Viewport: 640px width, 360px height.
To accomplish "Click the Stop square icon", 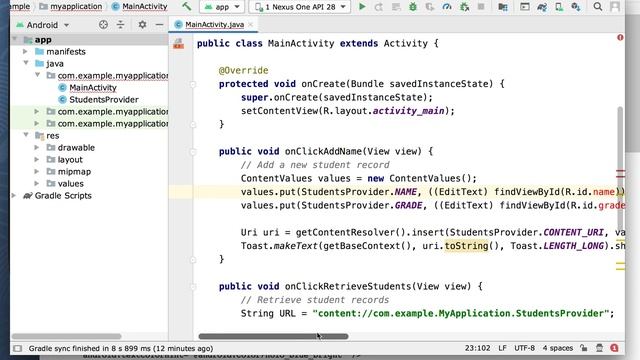I will (481, 7).
